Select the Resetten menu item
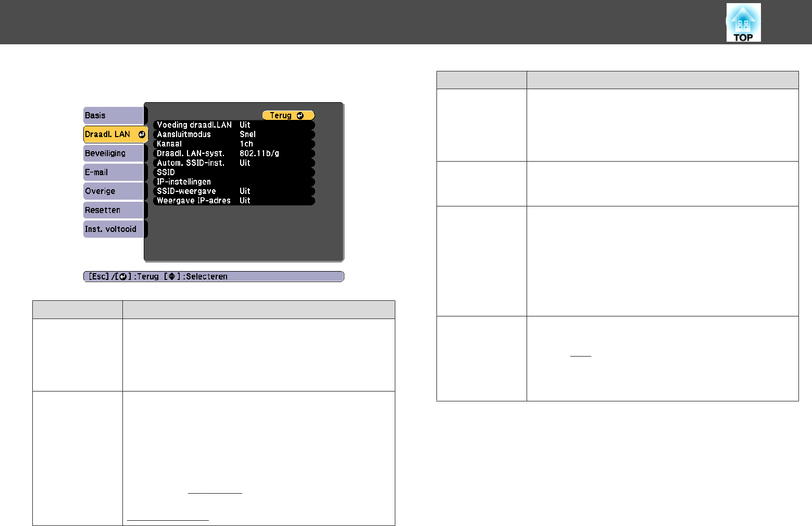This screenshot has width=812, height=526. 113,210
